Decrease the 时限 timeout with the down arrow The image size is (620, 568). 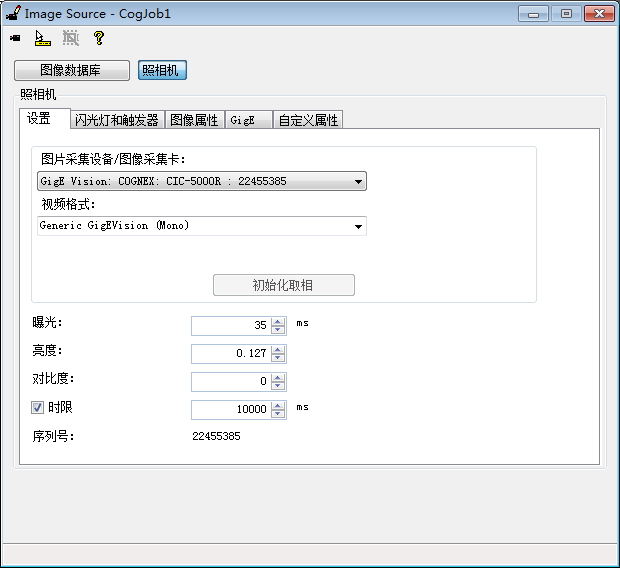pyautogui.click(x=278, y=414)
